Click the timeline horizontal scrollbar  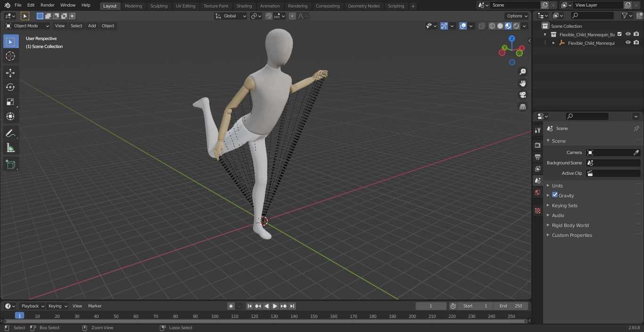[265, 321]
